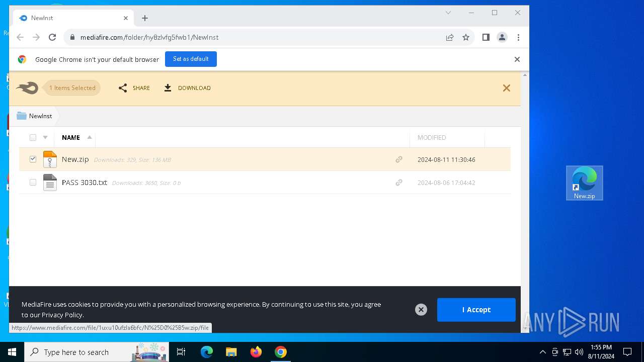Open the New.zip desktop shortcut

pyautogui.click(x=585, y=183)
